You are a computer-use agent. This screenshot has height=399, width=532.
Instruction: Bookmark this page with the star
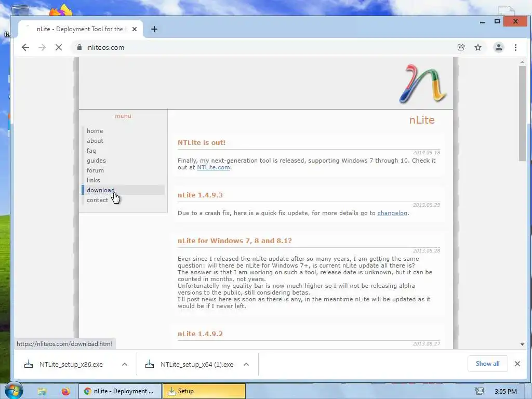(x=478, y=47)
